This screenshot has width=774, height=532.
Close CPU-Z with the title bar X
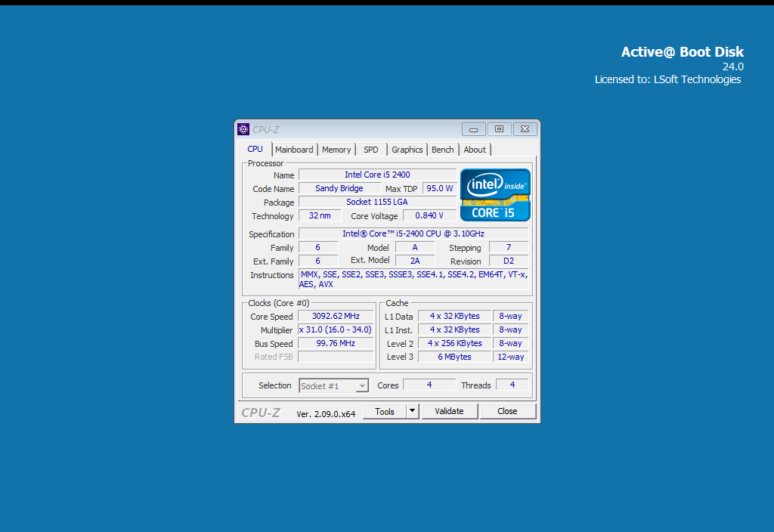(x=525, y=129)
